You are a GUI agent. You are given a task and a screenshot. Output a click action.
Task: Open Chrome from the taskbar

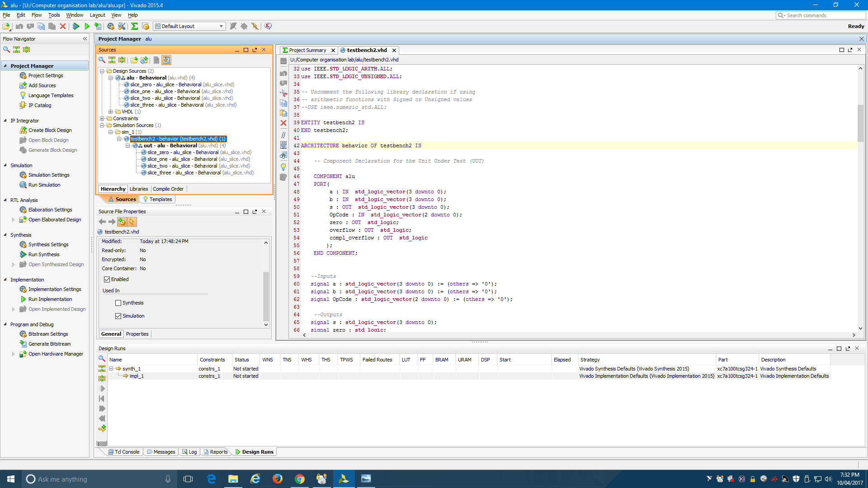coord(299,479)
